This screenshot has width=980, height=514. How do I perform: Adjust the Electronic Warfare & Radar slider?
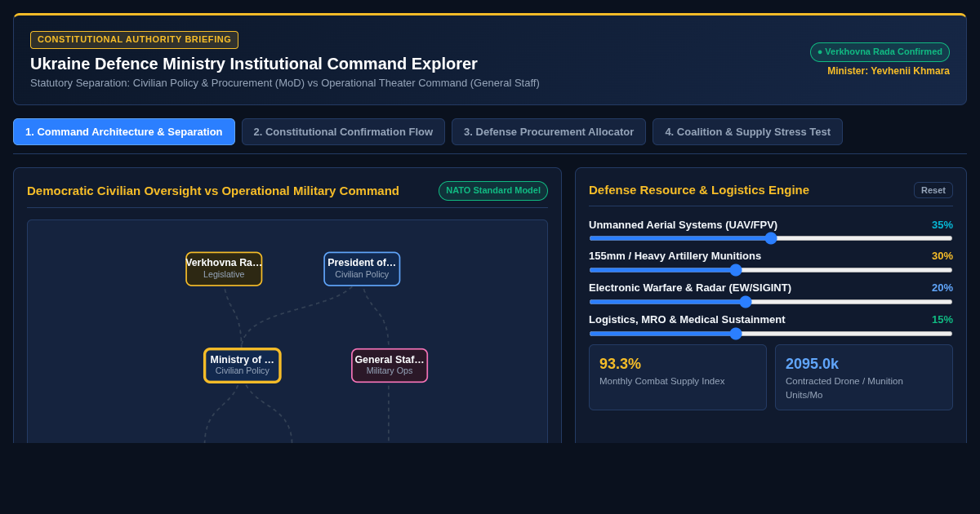(770, 302)
